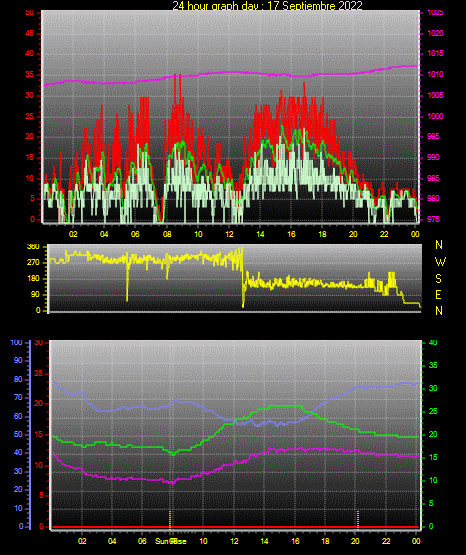Click "25" on the bottom chart's red axis
The image size is (466, 555).
(x=39, y=373)
